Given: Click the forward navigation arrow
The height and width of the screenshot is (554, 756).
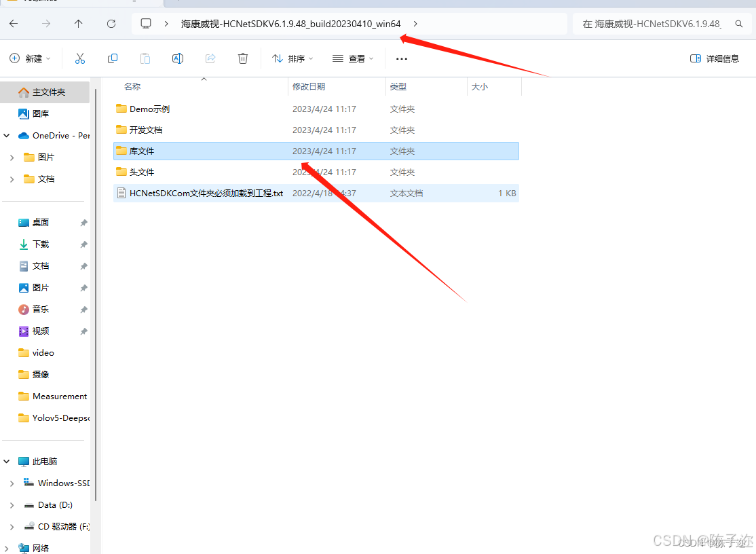Looking at the screenshot, I should (45, 24).
